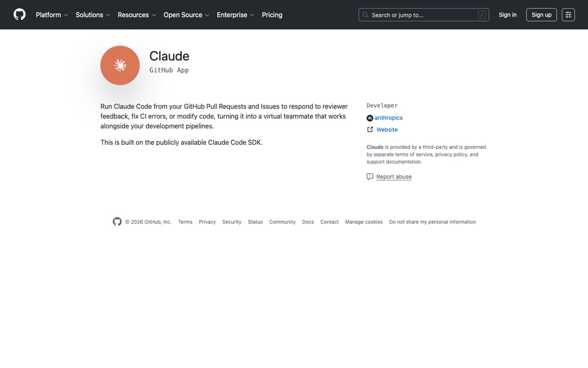Click the Claude app title
The width and height of the screenshot is (588, 368).
point(169,56)
